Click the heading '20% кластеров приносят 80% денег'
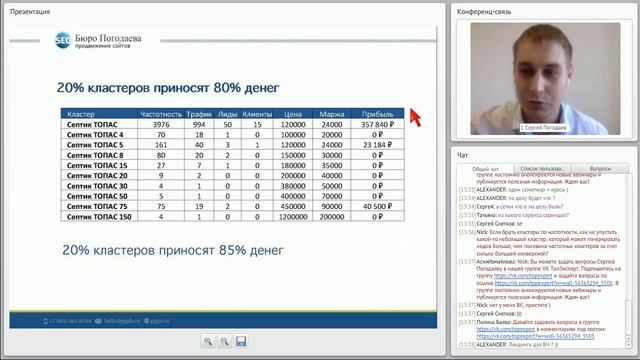Viewport: 640px width, 360px height. 168,87
